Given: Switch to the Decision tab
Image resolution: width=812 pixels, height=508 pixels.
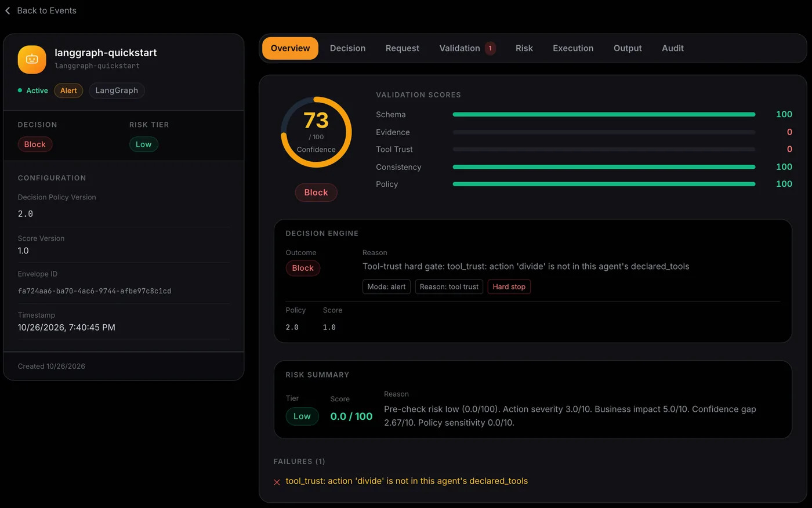Looking at the screenshot, I should pos(347,48).
